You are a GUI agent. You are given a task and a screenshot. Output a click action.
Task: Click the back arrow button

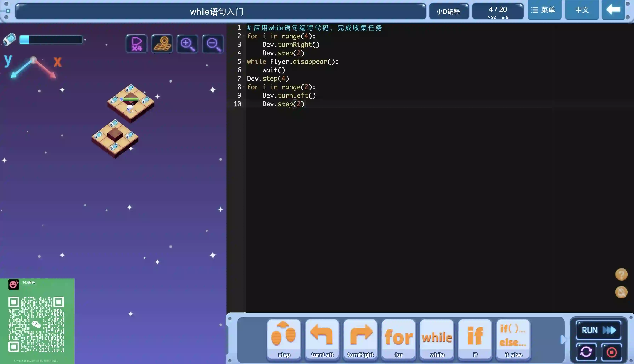[613, 10]
